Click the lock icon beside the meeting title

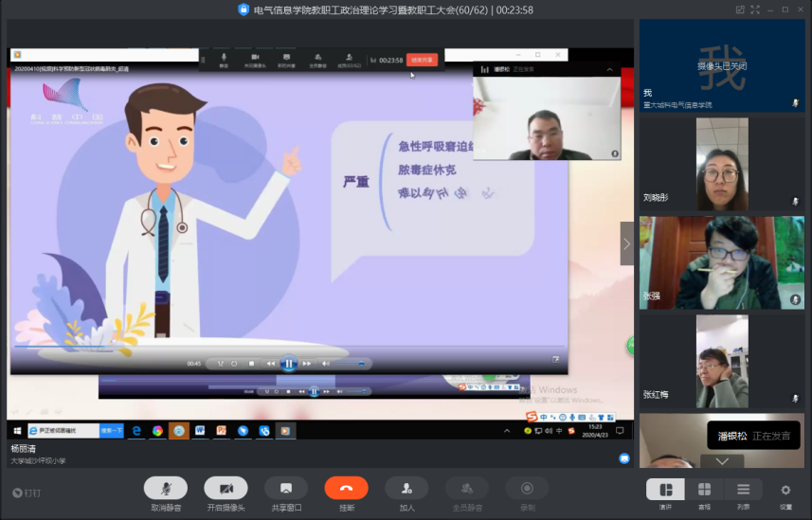(x=244, y=9)
